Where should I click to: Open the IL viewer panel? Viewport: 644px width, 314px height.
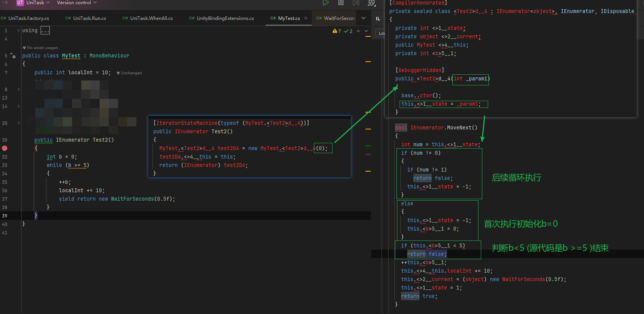pos(378,18)
